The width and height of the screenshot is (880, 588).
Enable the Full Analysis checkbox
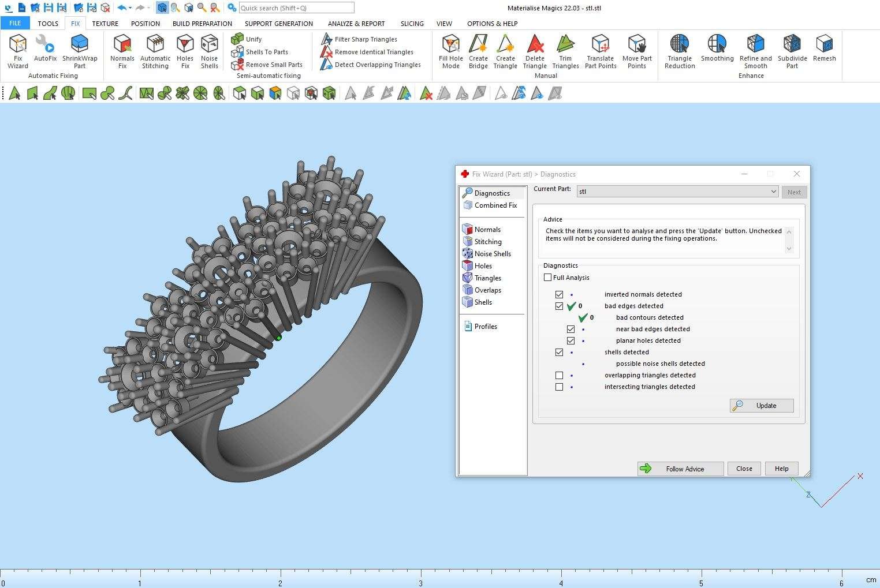[547, 278]
